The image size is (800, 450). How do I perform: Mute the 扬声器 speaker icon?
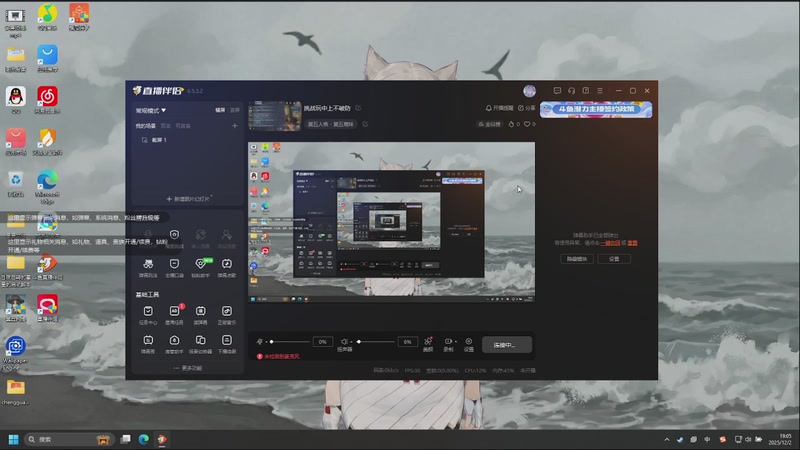[344, 342]
